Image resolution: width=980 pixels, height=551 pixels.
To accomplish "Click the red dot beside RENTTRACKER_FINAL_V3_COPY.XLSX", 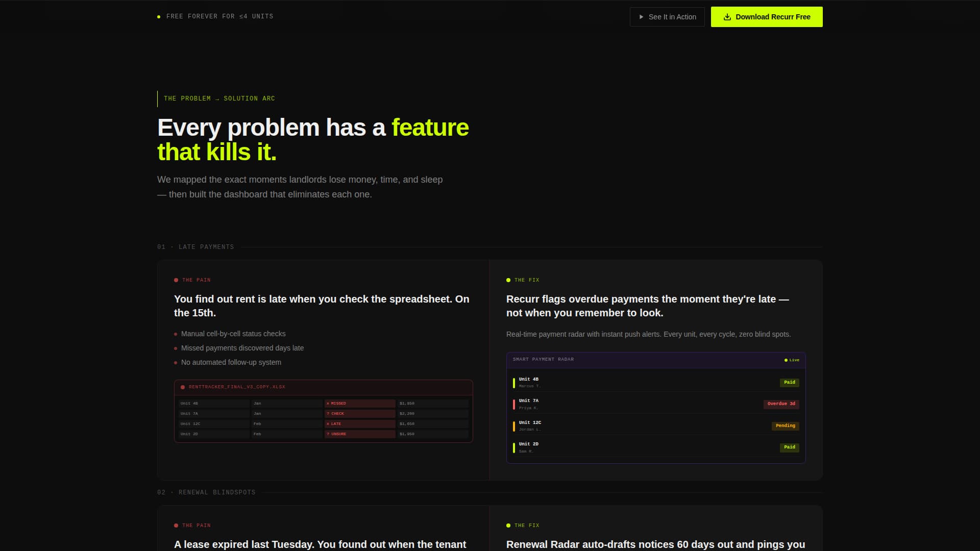I will [x=183, y=387].
